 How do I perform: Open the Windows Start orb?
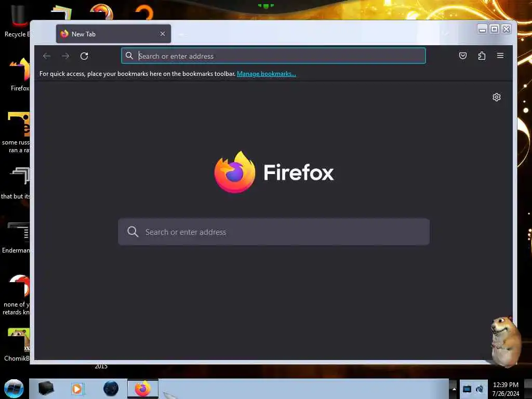pyautogui.click(x=14, y=389)
